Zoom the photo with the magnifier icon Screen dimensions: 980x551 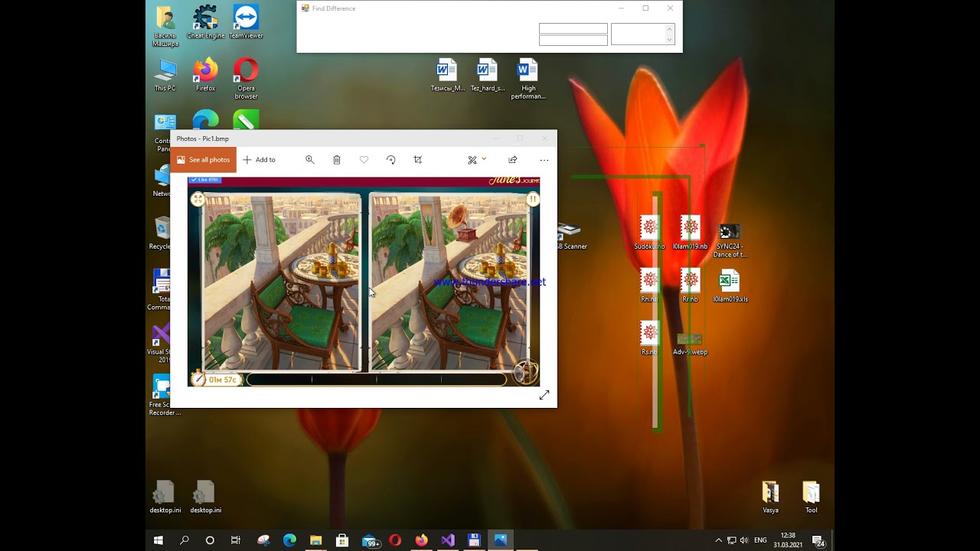coord(310,160)
